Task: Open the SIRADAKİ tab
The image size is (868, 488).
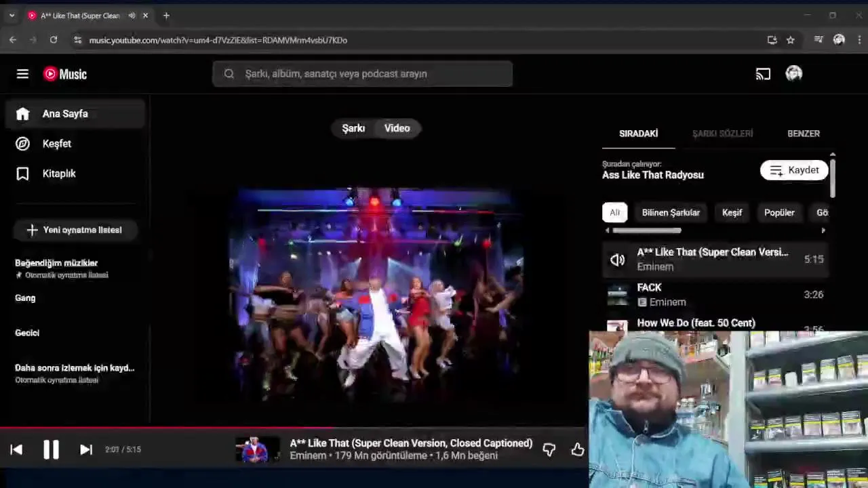Action: click(638, 134)
